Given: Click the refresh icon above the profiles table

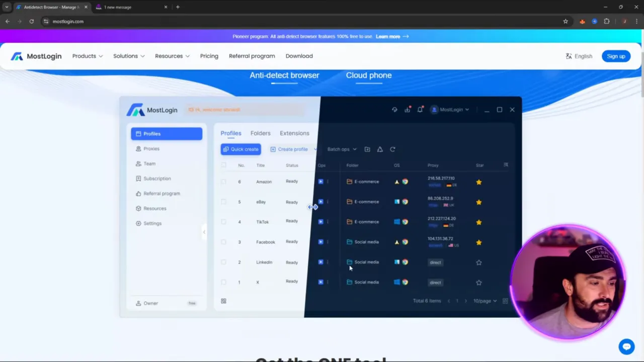Looking at the screenshot, I should [392, 149].
